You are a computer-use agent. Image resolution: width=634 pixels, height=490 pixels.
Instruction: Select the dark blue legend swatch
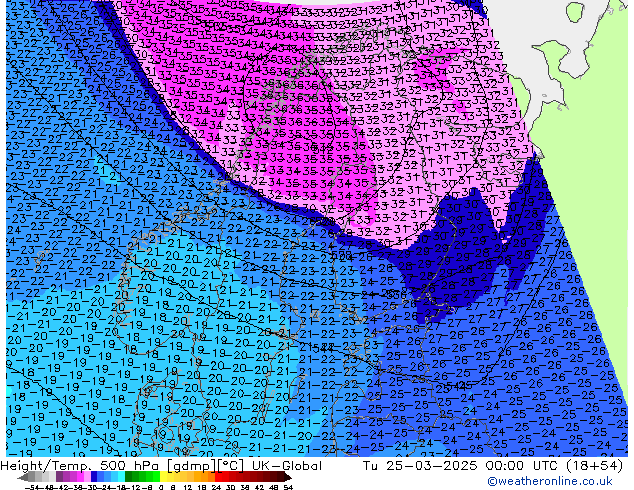click(94, 477)
